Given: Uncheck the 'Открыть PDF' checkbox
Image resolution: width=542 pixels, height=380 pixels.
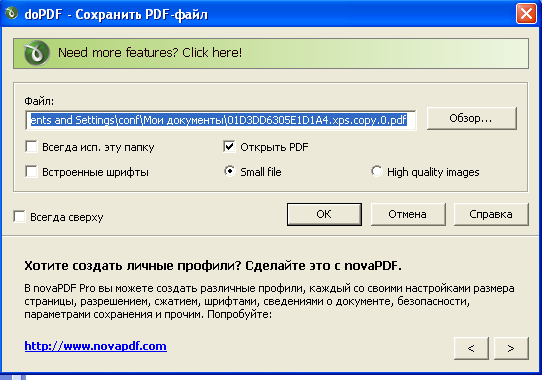Looking at the screenshot, I should 229,147.
